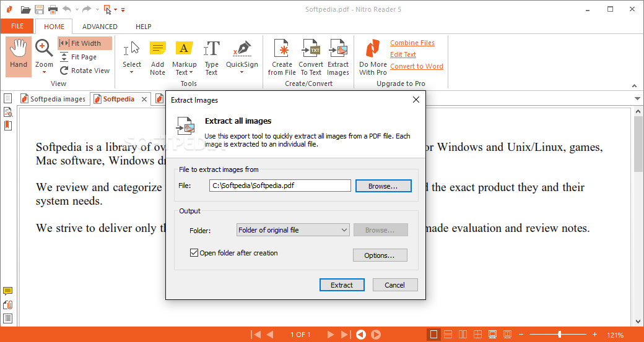The height and width of the screenshot is (342, 644).
Task: Open the Convert to Word link
Action: pos(417,66)
